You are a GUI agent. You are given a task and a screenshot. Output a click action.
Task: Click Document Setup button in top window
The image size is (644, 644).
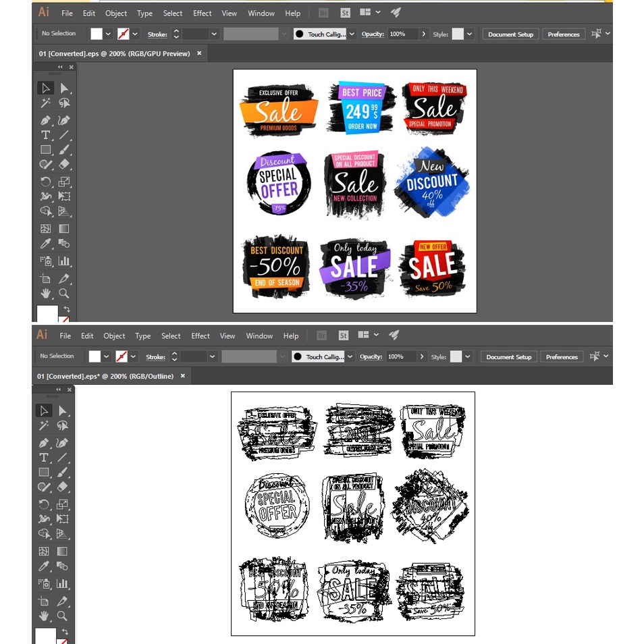pyautogui.click(x=510, y=34)
